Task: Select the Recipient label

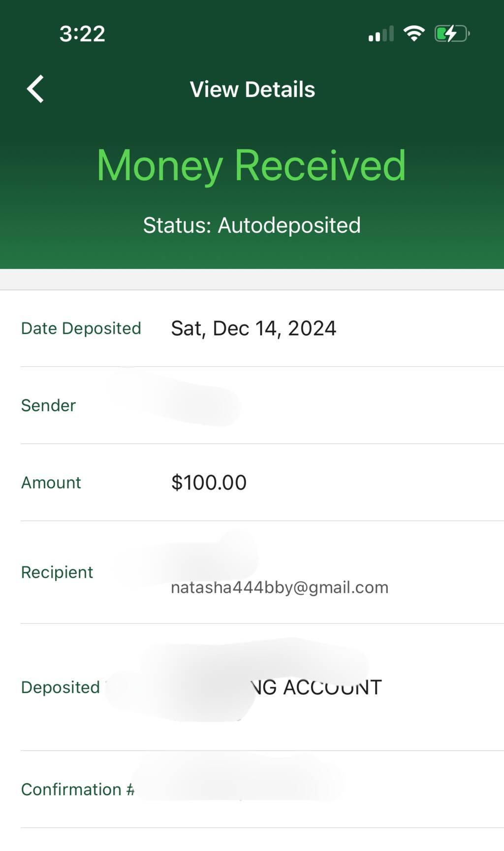Action: 57,572
